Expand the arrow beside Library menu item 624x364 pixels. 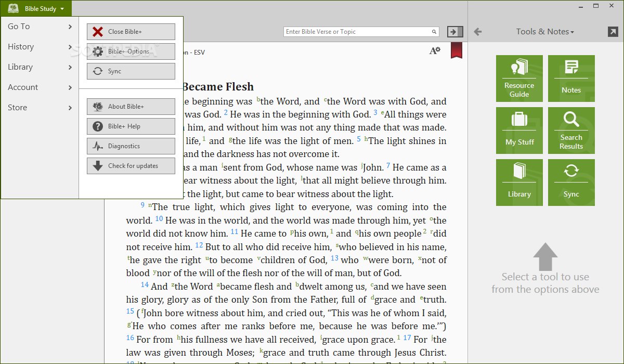(x=70, y=67)
